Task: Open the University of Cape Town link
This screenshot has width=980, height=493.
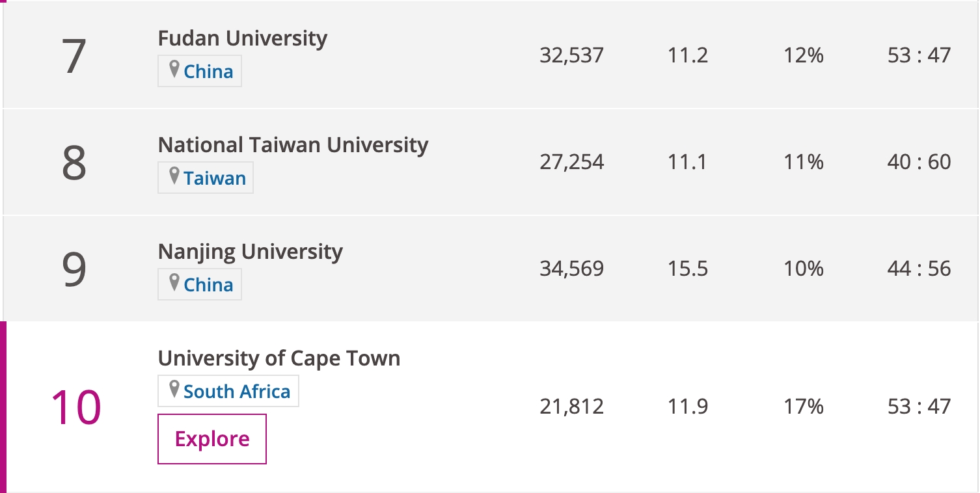Action: tap(279, 358)
